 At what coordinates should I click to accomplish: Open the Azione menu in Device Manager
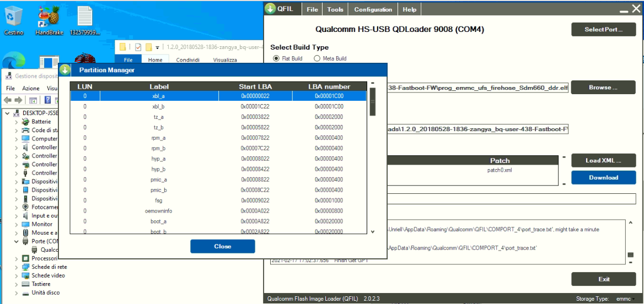click(31, 88)
